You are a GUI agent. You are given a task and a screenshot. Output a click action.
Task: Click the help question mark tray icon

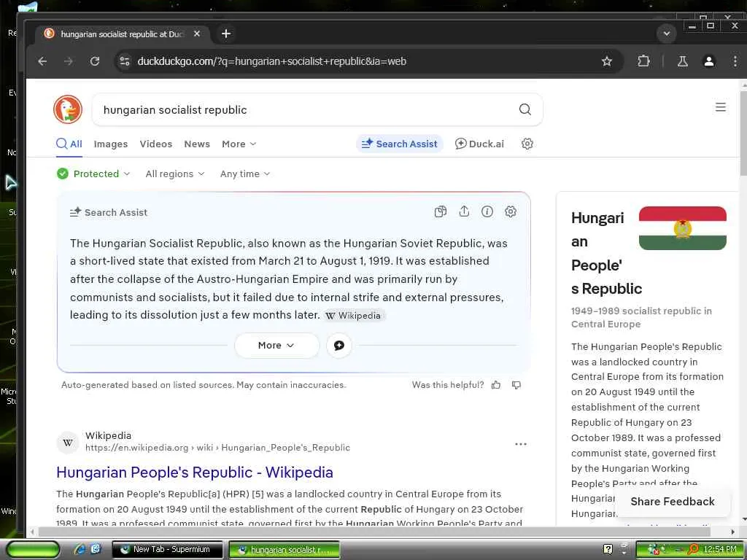pos(608,549)
